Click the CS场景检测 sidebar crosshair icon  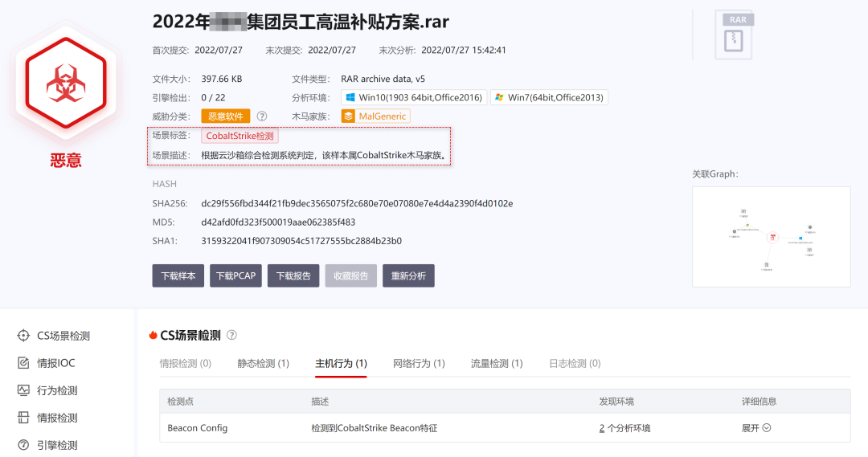tap(23, 335)
